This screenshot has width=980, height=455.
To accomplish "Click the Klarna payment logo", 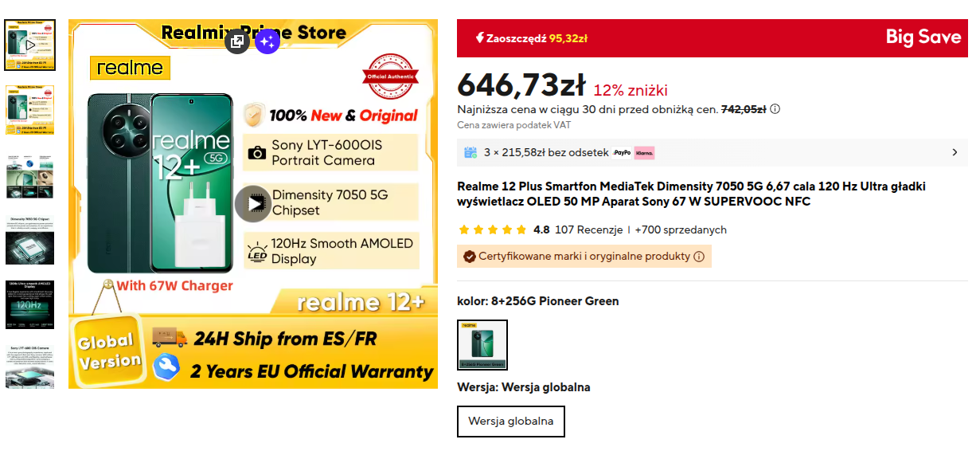I will pyautogui.click(x=644, y=152).
